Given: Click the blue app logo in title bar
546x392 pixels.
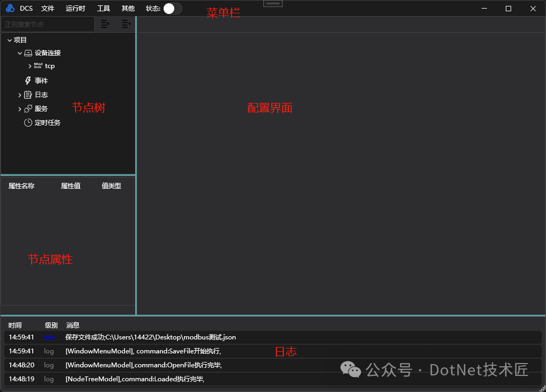Looking at the screenshot, I should click(x=9, y=8).
